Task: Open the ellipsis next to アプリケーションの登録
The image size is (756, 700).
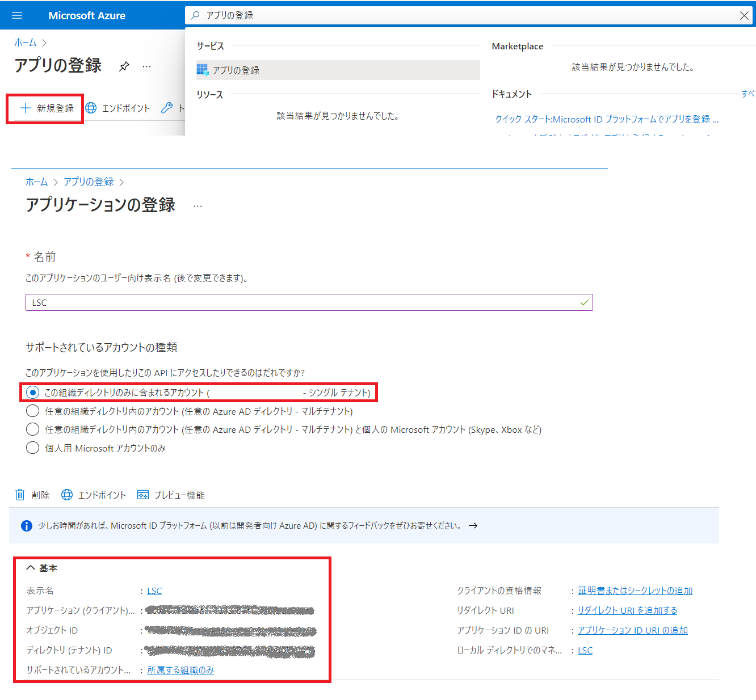Action: [198, 206]
